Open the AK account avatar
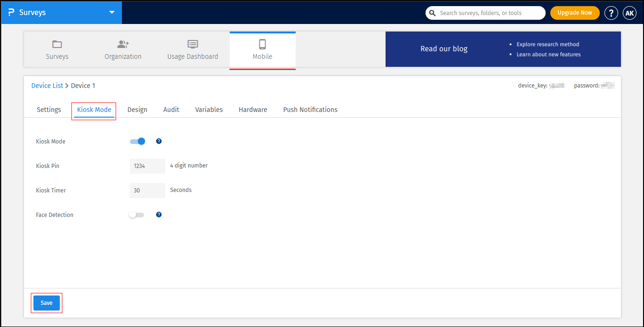 (x=629, y=13)
